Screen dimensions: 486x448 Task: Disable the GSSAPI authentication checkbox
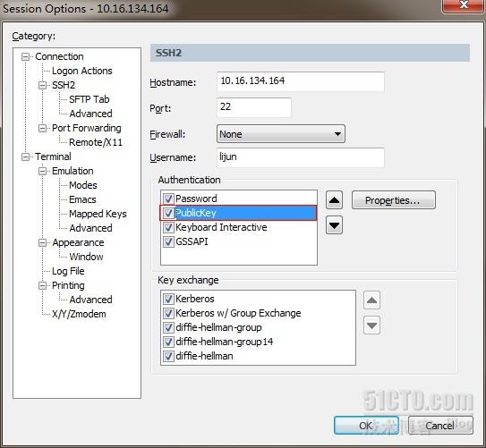168,241
